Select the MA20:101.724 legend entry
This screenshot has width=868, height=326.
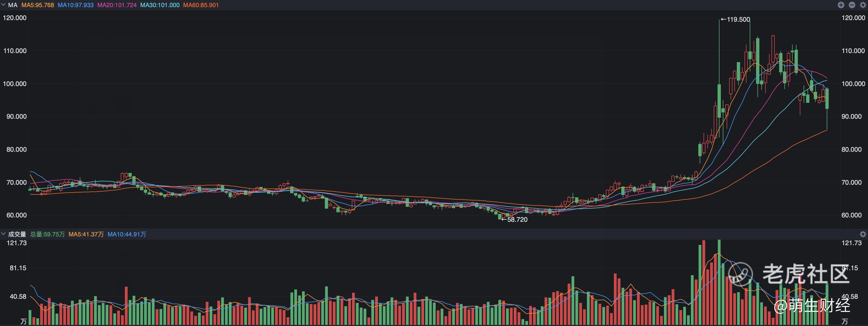(117, 5)
